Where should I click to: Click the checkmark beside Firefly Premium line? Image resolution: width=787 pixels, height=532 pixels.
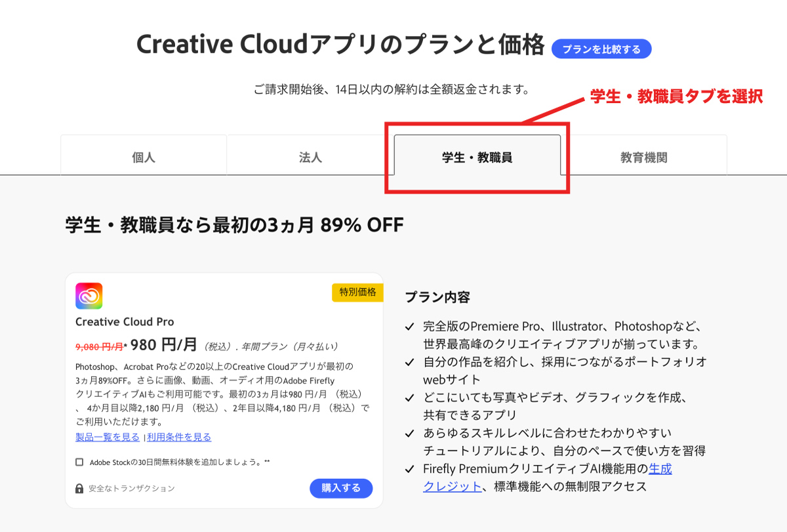[x=410, y=469]
